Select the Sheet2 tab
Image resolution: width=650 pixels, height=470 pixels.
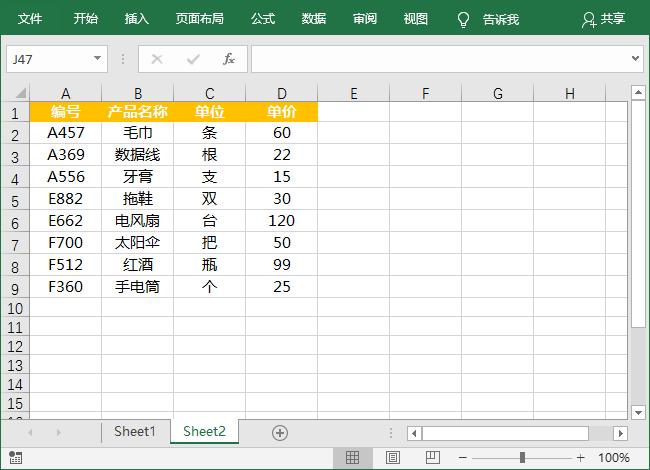point(204,431)
